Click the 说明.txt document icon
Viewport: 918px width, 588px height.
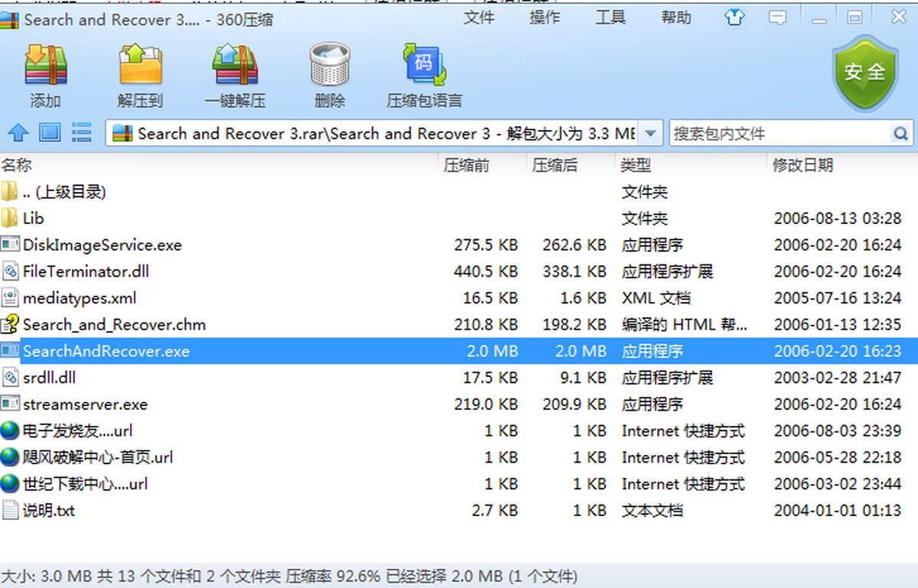pyautogui.click(x=9, y=510)
